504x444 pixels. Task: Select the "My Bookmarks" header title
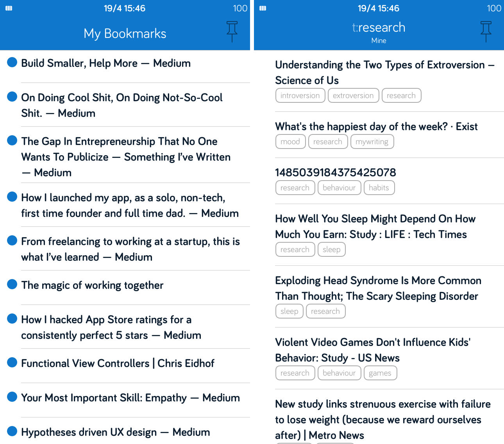click(x=125, y=33)
